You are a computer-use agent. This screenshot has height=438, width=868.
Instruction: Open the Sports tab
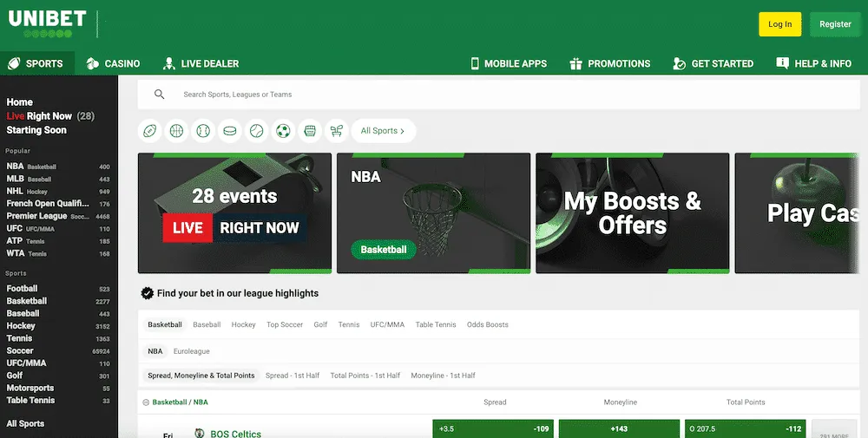[37, 63]
